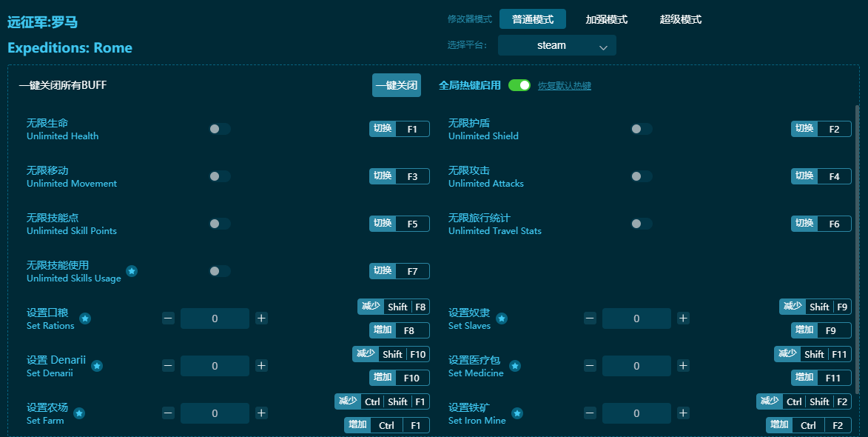Click the star icon beside Set Farm
The image size is (868, 437).
[79, 413]
